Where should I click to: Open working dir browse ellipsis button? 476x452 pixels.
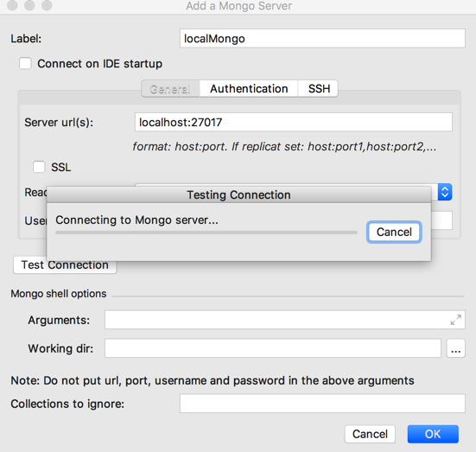click(x=455, y=348)
